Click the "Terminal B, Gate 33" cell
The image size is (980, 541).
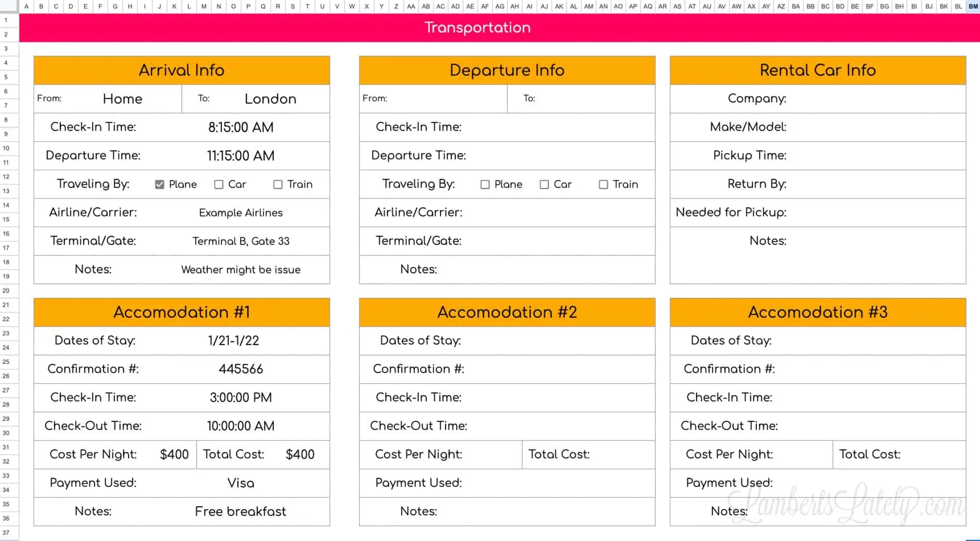point(241,241)
